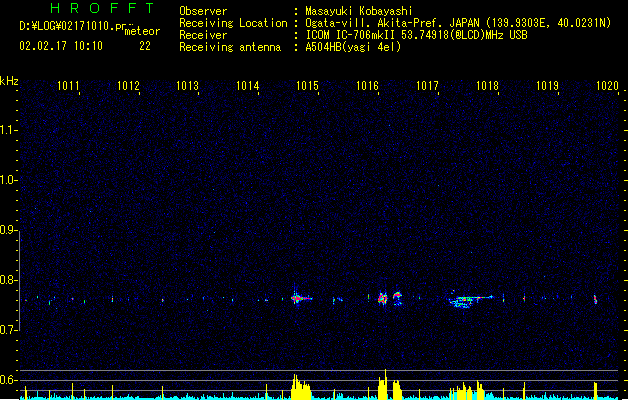Click the meteor echo just before 1015
The height and width of the screenshot is (400, 629).
point(301,298)
